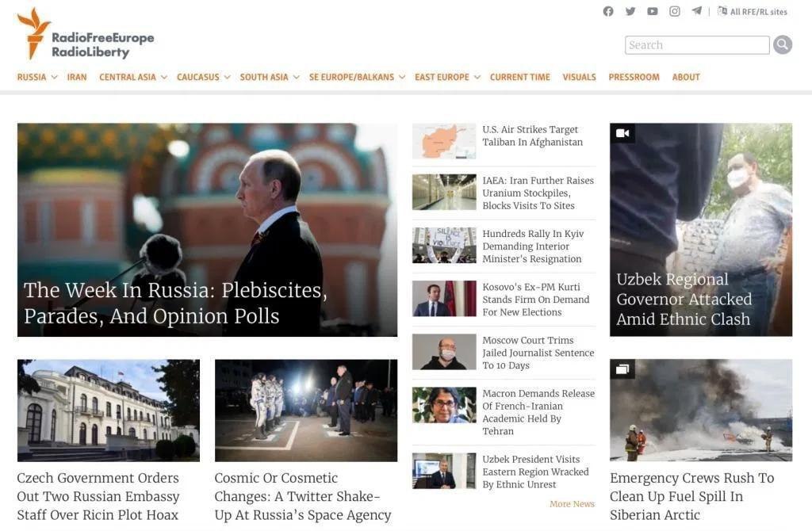Image resolution: width=812 pixels, height=531 pixels.
Task: Click the More News link
Action: 572,503
